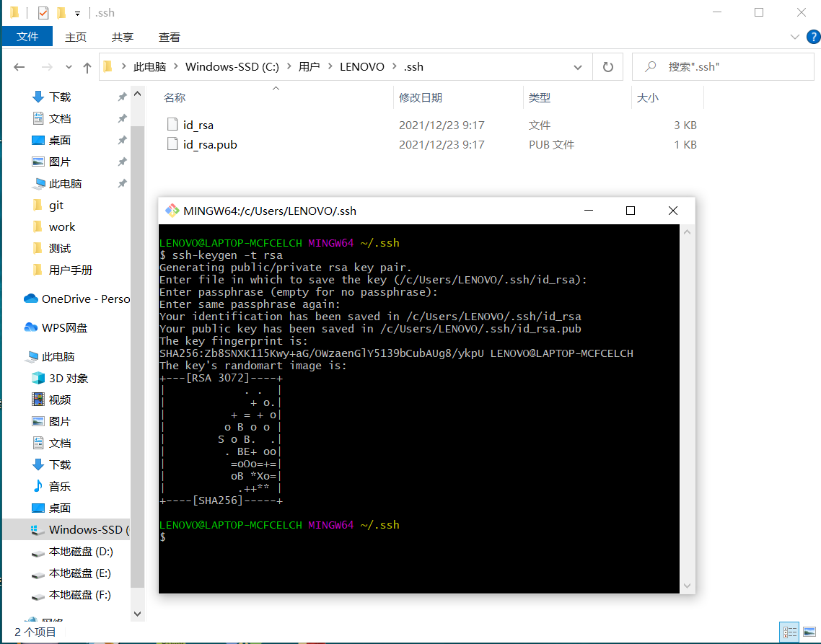Open 本地磁盘 (E:) in sidebar
Viewport: 821px width, 644px height.
coord(79,573)
